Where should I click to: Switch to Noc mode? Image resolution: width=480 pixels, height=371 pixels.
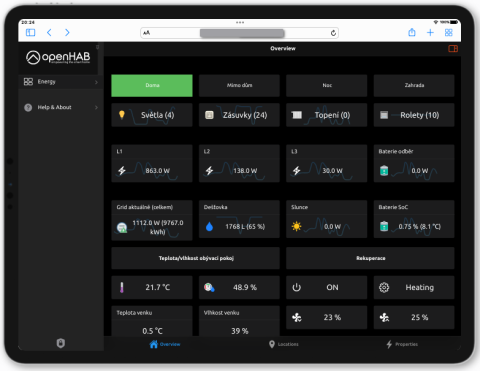[x=327, y=86]
